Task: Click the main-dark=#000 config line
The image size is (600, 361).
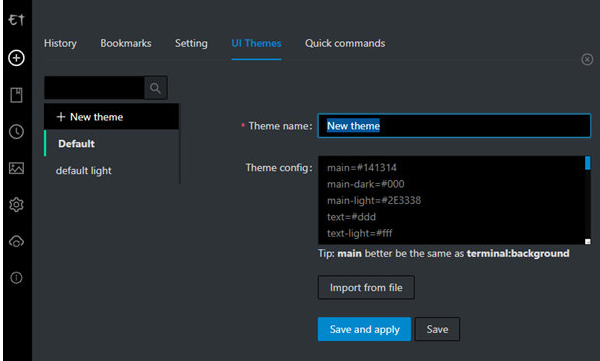Action: click(x=365, y=184)
